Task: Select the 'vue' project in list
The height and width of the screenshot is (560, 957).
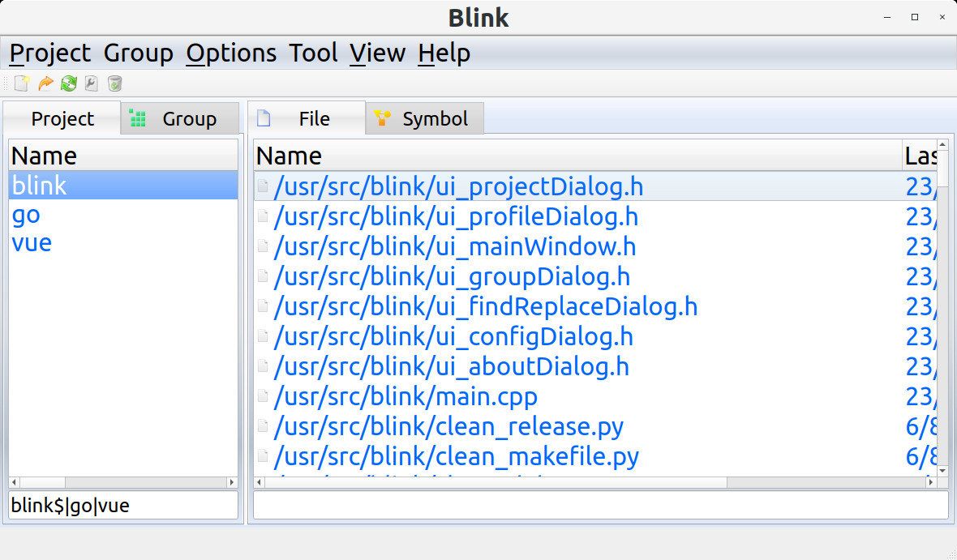Action: tap(32, 243)
